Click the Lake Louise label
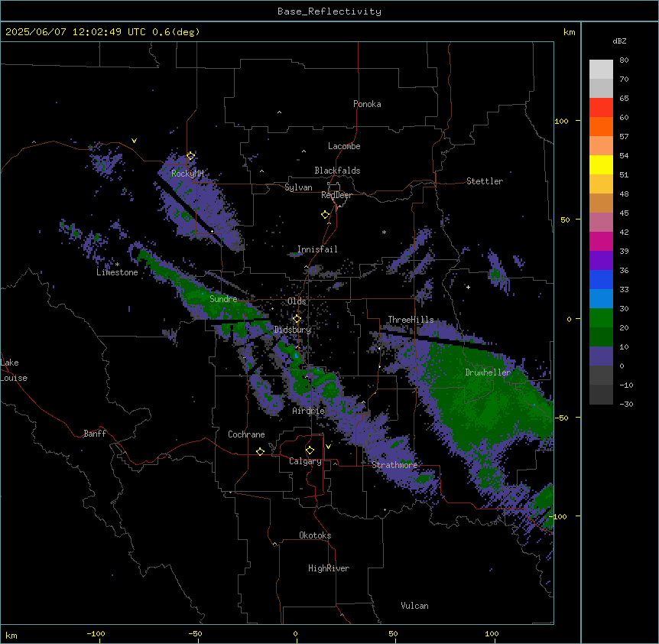Image resolution: width=659 pixels, height=644 pixels. [x=14, y=370]
